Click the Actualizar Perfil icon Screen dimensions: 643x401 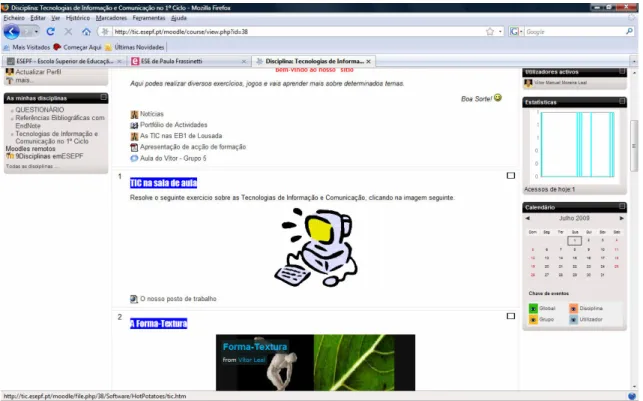(x=9, y=72)
